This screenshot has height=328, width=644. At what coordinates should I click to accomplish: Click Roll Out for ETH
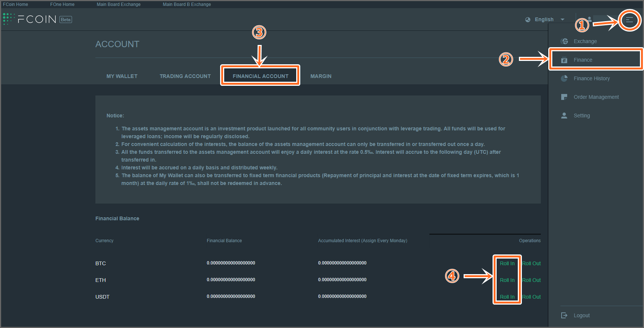[x=532, y=280]
